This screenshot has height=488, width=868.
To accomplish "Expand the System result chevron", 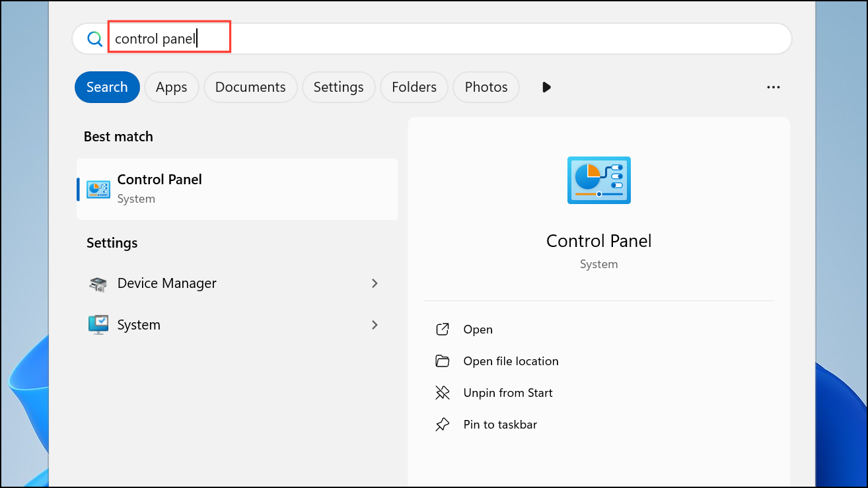I will [375, 325].
